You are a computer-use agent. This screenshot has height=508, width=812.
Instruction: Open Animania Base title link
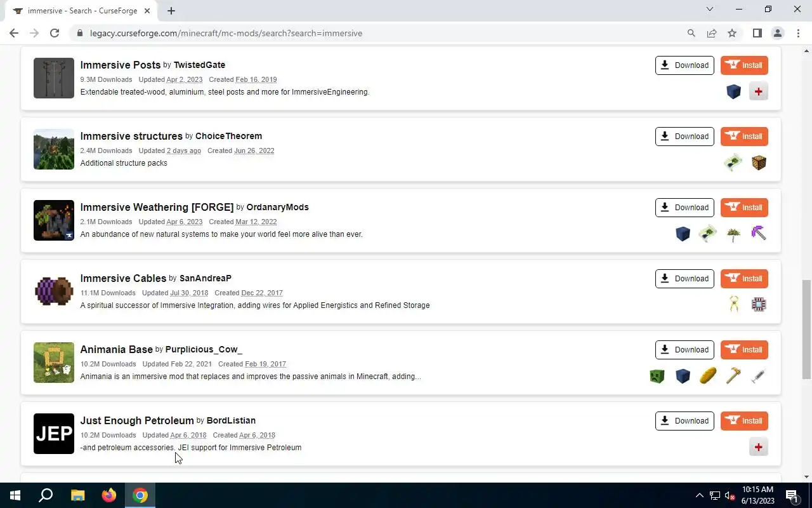[116, 349]
